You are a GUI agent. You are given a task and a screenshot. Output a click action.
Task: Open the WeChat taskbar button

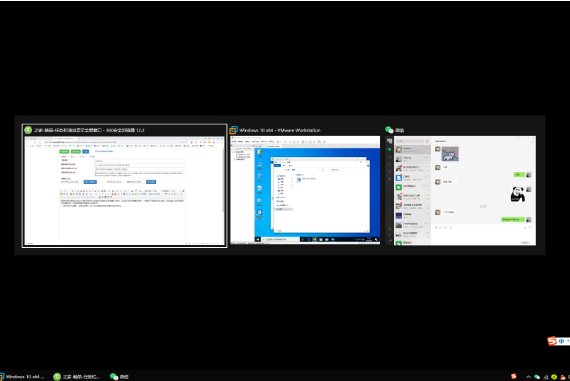coord(120,377)
